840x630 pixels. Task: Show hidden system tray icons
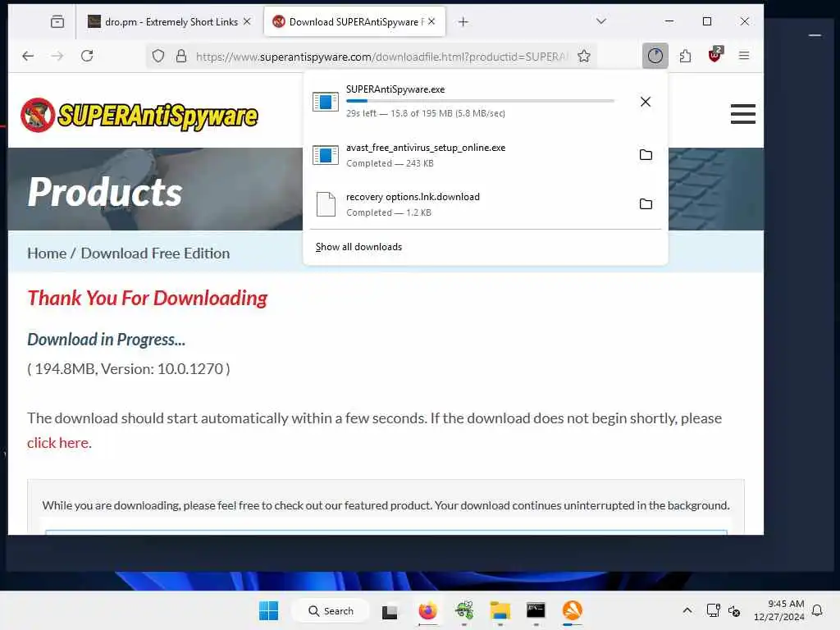tap(687, 610)
